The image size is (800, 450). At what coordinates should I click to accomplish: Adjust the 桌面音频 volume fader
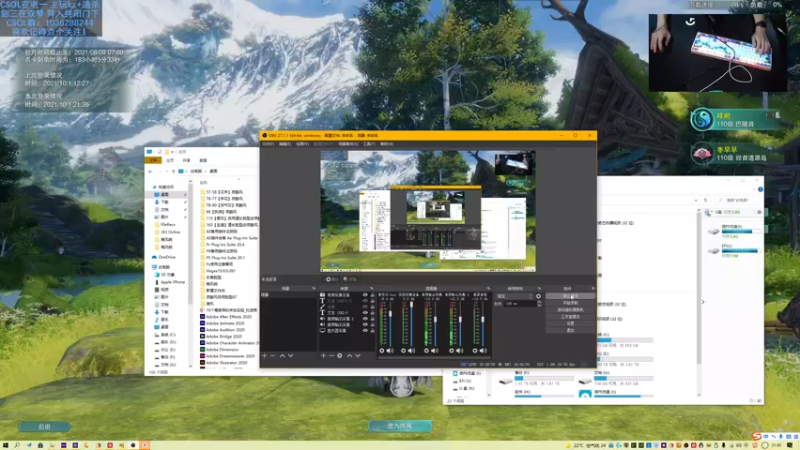483,319
